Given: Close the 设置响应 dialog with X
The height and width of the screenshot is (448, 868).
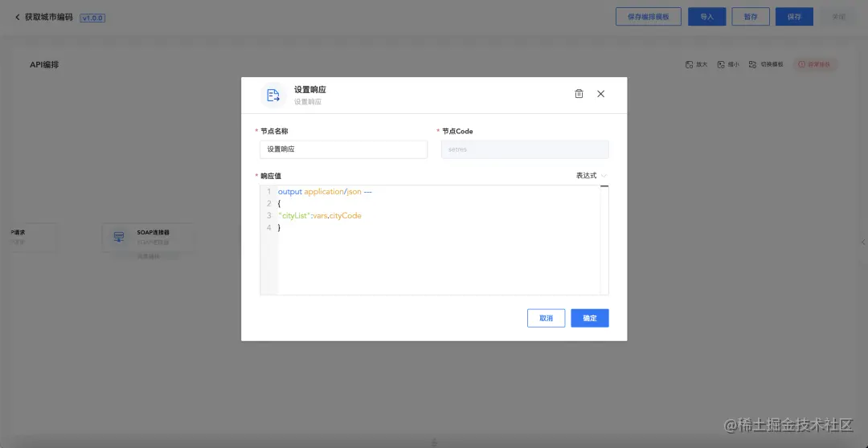Looking at the screenshot, I should [600, 93].
